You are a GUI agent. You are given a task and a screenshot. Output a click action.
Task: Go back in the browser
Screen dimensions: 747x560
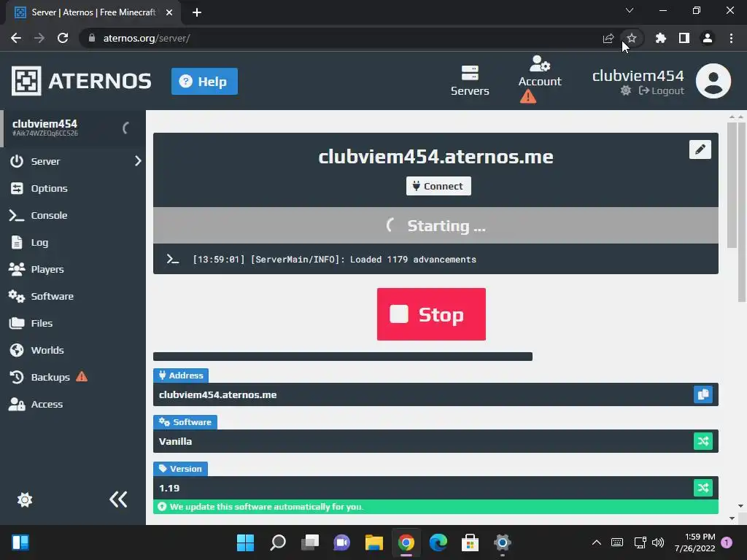pos(16,38)
